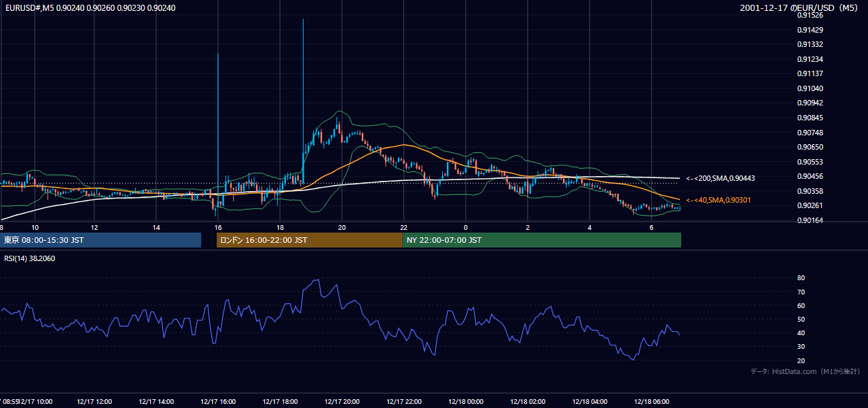
Task: Click bottom time label 12/17 12:00
Action: coord(94,401)
